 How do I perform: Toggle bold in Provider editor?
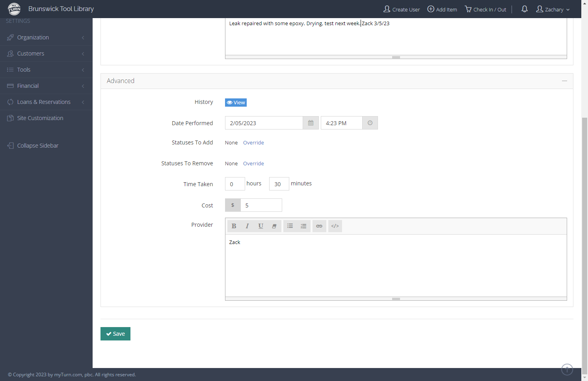[234, 226]
